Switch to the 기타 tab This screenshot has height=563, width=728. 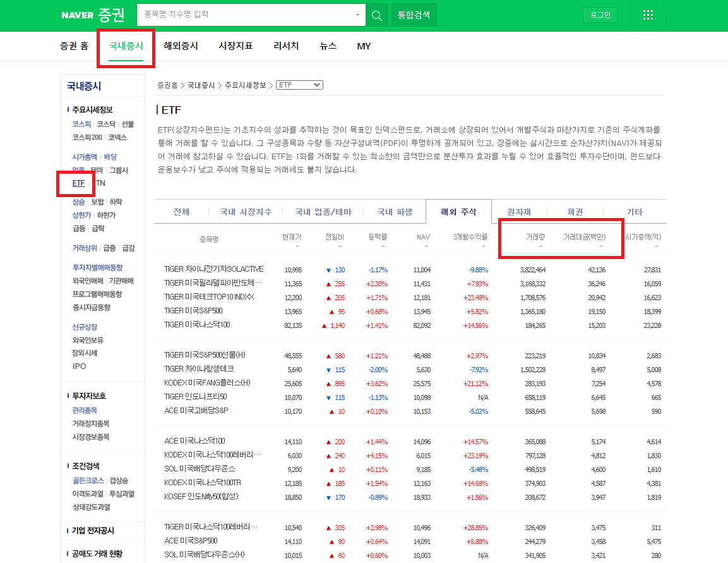(634, 212)
